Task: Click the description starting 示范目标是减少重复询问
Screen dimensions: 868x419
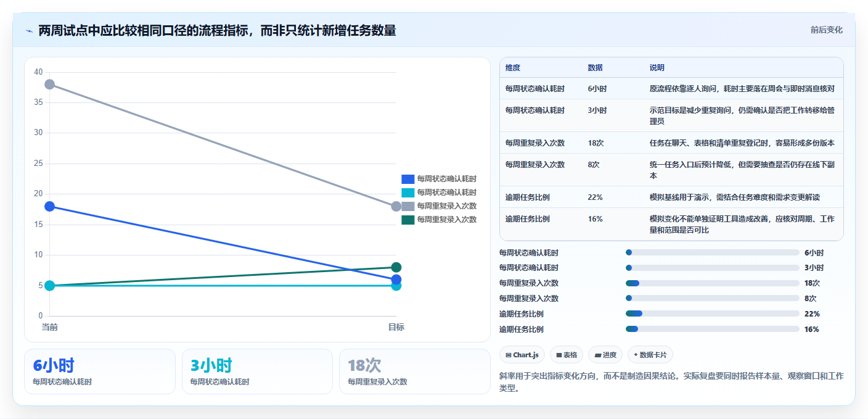Action: (742, 116)
